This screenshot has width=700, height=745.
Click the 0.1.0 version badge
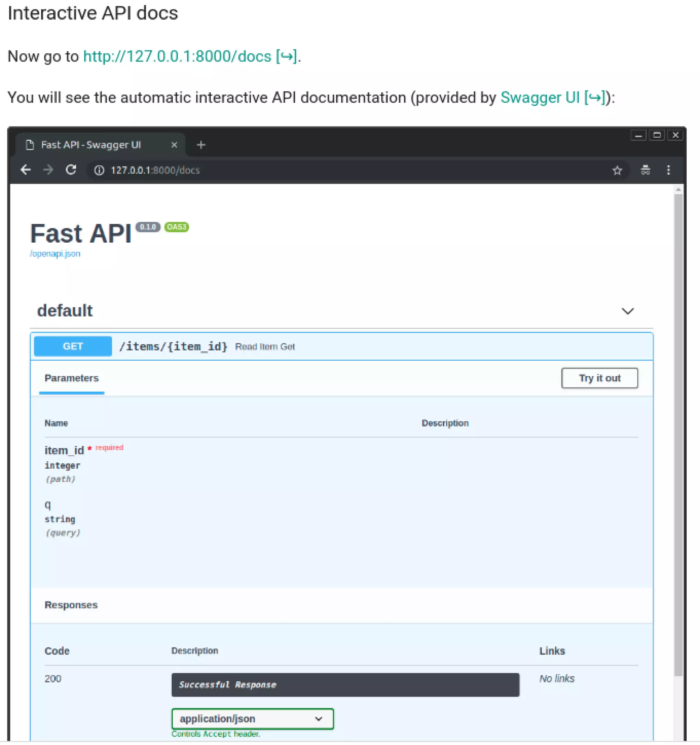[x=148, y=227]
